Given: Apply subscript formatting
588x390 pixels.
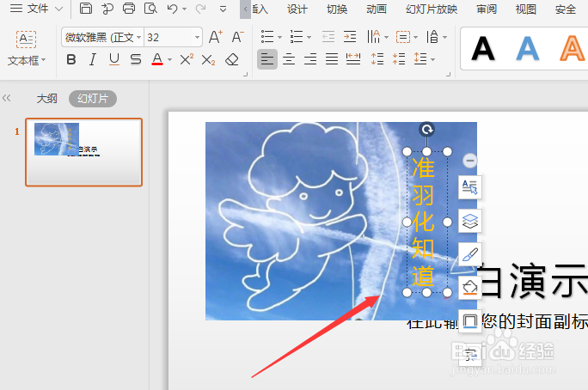Looking at the screenshot, I should click(x=208, y=60).
